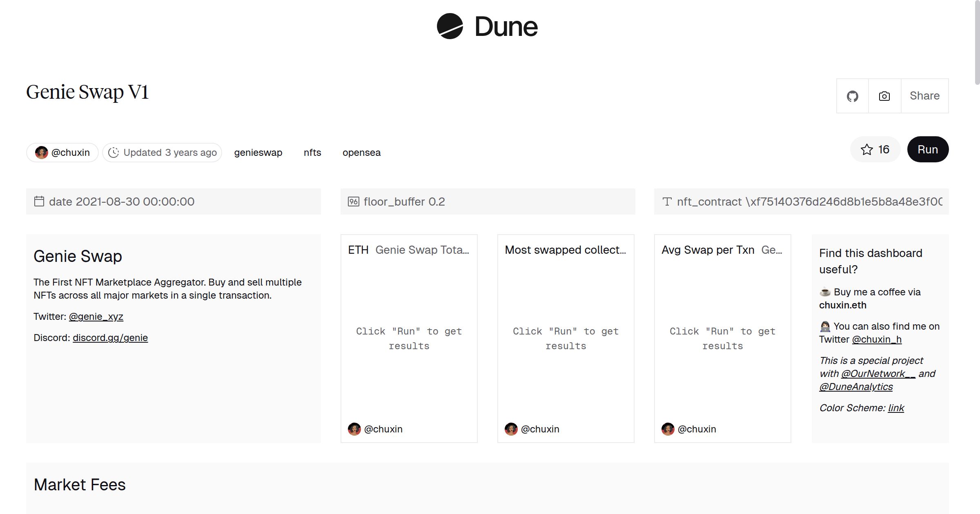Viewport: 980px width, 514px height.
Task: Click chuxin avatar under Avg Swap chart
Action: [x=668, y=429]
